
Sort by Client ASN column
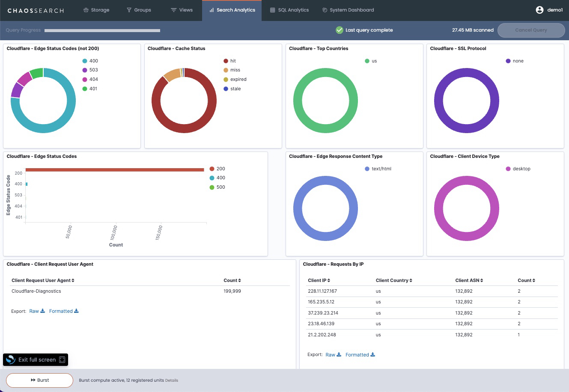pyautogui.click(x=469, y=280)
